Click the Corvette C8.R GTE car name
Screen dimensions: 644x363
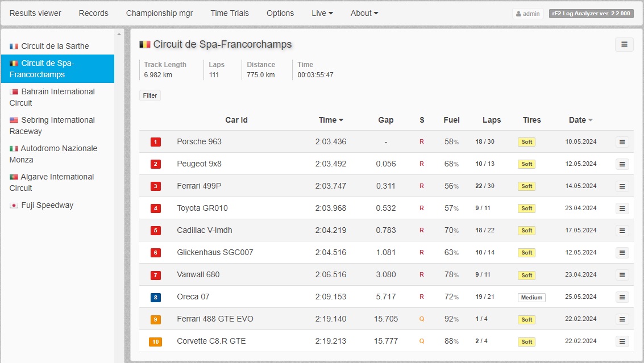point(211,341)
